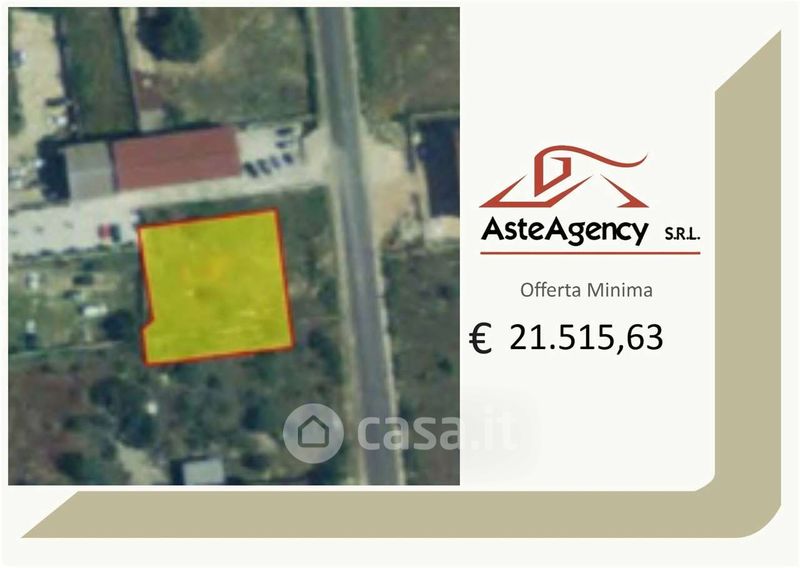Click the AsteAgency company name text
Image resolution: width=800 pixels, height=568 pixels.
564,231
